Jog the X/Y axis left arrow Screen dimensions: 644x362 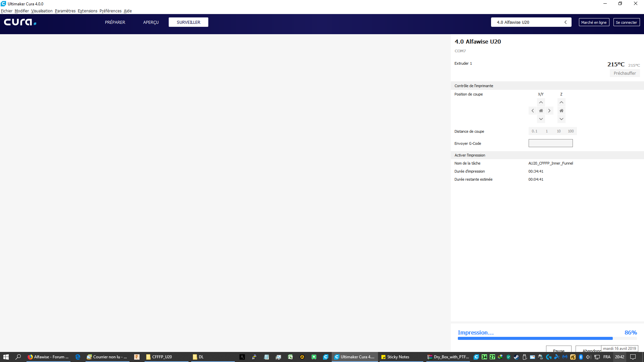[x=533, y=111]
